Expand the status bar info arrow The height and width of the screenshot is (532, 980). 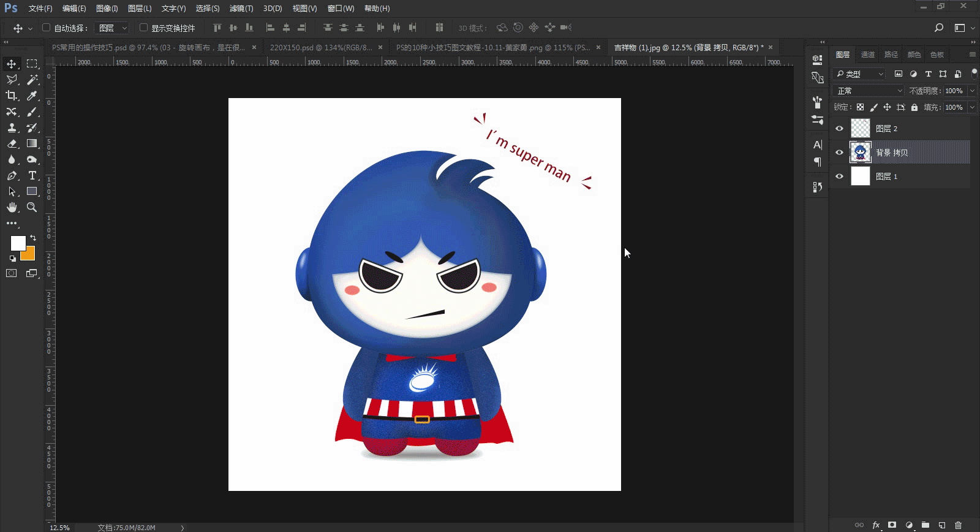pyautogui.click(x=182, y=528)
